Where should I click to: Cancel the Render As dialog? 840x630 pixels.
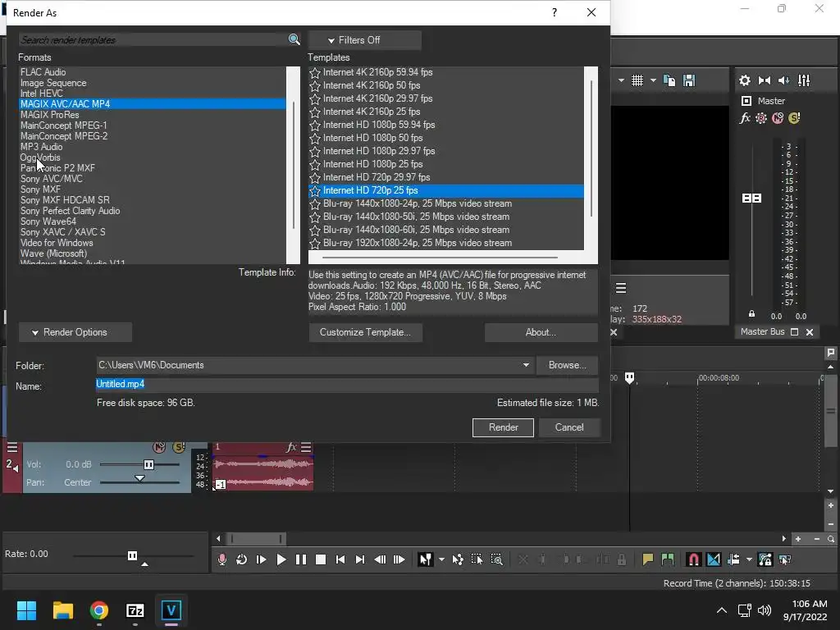click(x=569, y=427)
